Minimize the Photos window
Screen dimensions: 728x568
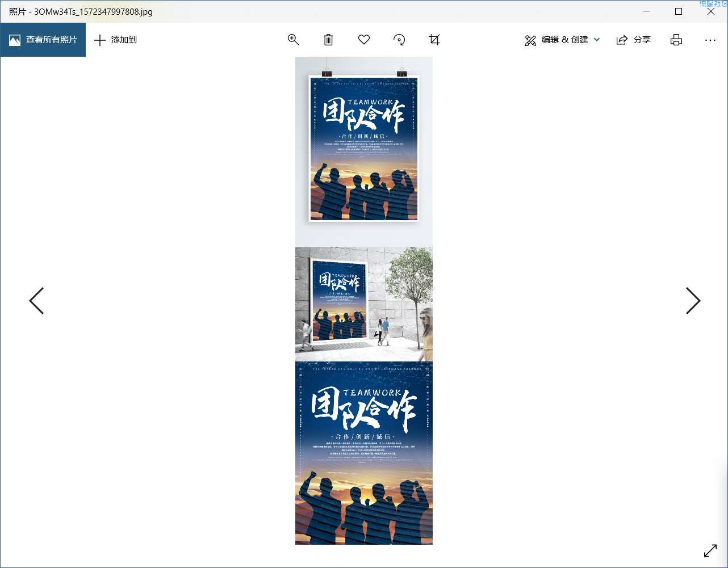click(646, 11)
